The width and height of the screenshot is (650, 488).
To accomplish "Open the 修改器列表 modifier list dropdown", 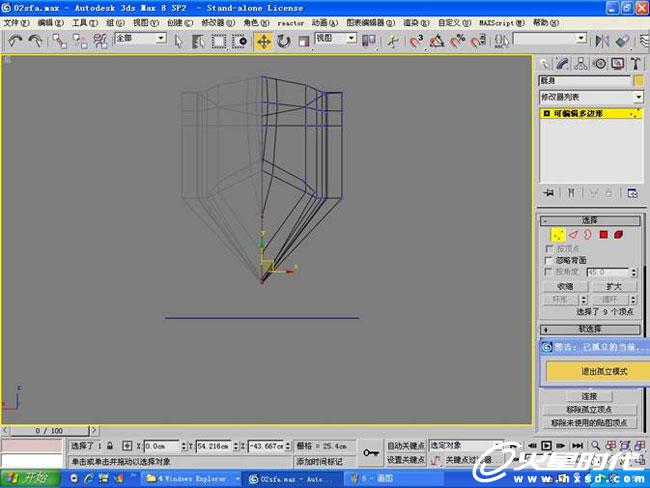I will tap(591, 97).
